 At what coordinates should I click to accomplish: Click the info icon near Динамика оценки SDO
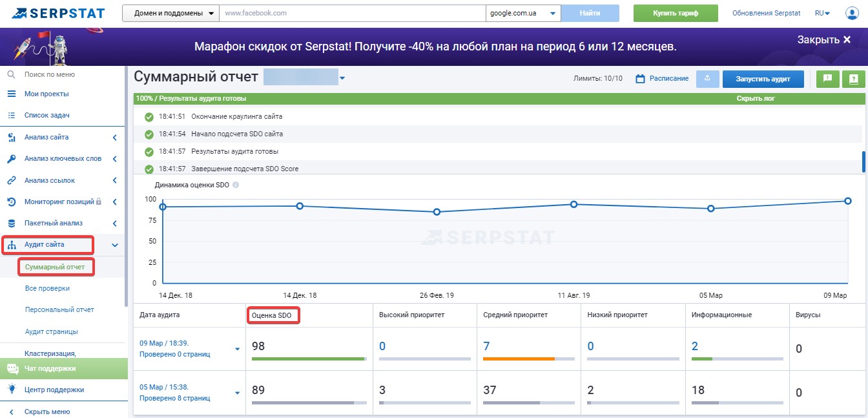tap(236, 185)
